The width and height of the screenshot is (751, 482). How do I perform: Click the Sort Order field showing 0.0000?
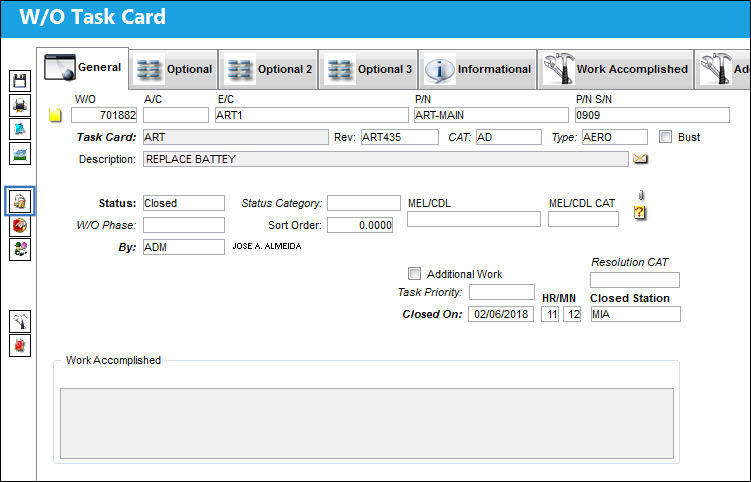click(x=360, y=225)
